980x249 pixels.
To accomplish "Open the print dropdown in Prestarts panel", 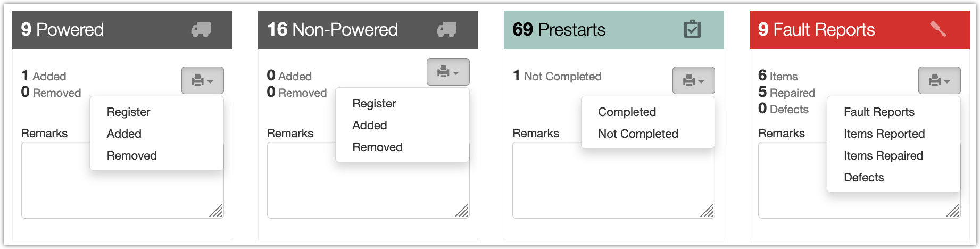I will click(x=693, y=80).
